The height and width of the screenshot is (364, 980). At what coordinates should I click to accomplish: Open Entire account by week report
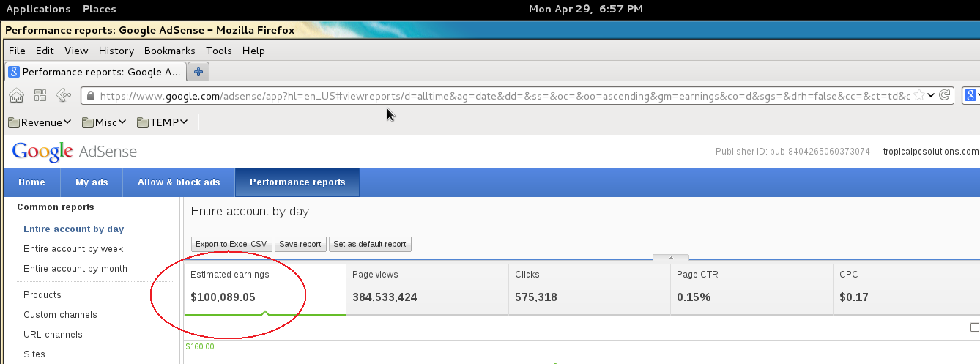click(x=73, y=249)
